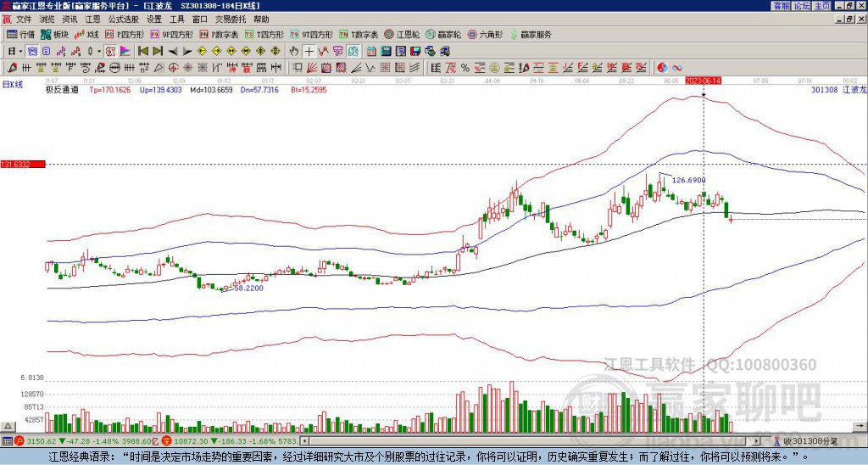Click the 126.6900 high price label

pos(688,180)
